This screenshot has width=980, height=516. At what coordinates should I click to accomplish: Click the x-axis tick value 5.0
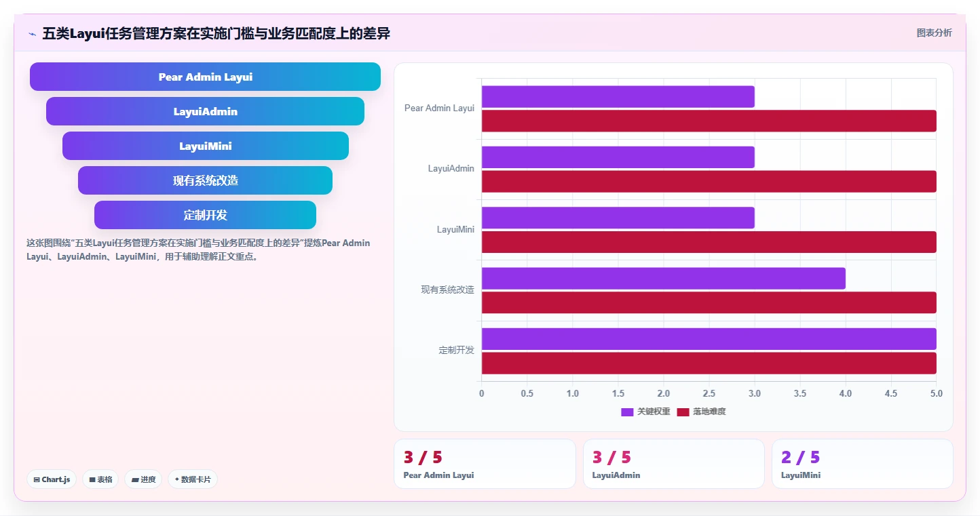click(x=936, y=393)
